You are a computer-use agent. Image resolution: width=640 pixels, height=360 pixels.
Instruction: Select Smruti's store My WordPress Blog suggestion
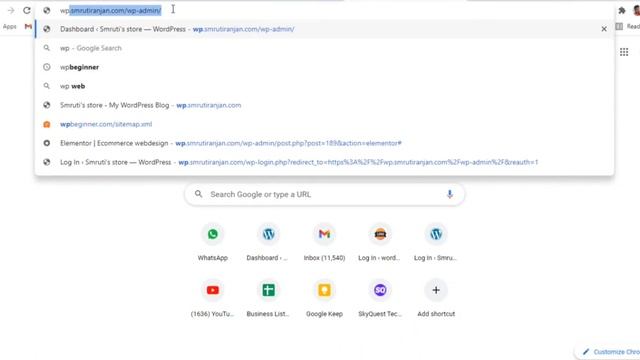pos(324,105)
